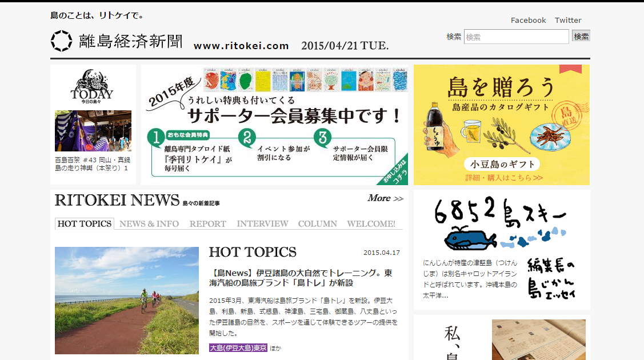Click the 小豆島のギフト label
This screenshot has height=360, width=644.
coord(502,164)
